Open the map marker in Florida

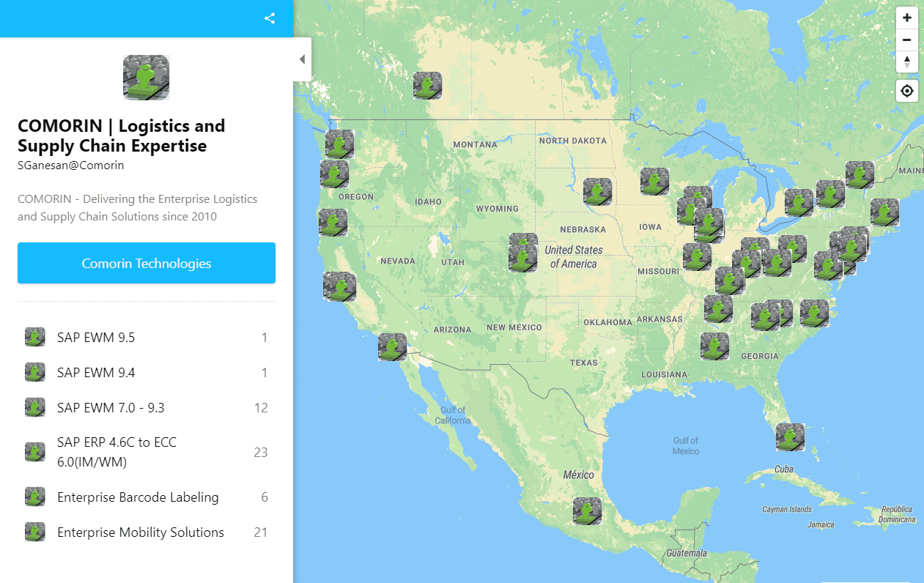point(791,437)
